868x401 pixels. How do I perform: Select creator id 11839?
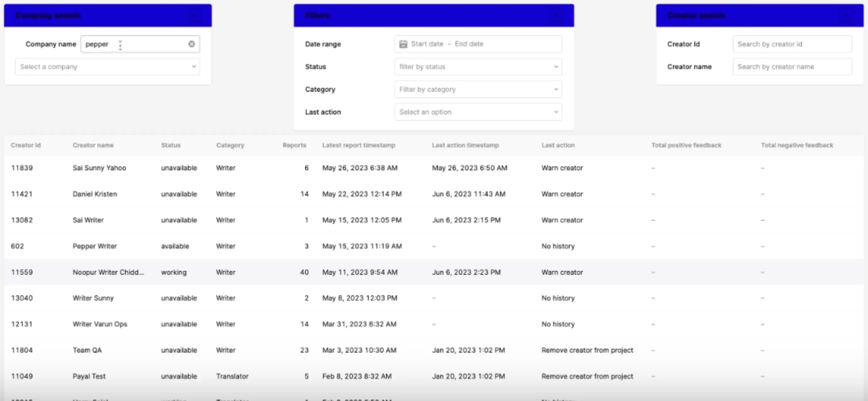[x=22, y=168]
